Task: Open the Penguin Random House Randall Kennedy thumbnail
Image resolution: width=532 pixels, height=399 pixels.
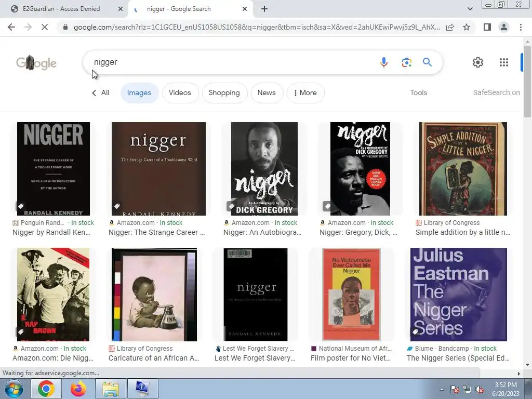Action: (x=54, y=169)
